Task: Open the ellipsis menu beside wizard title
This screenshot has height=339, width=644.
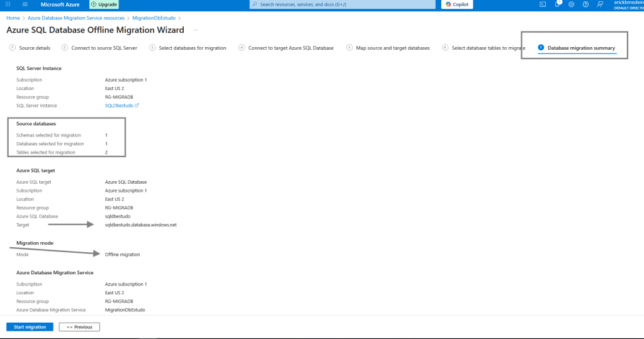Action: [x=196, y=30]
